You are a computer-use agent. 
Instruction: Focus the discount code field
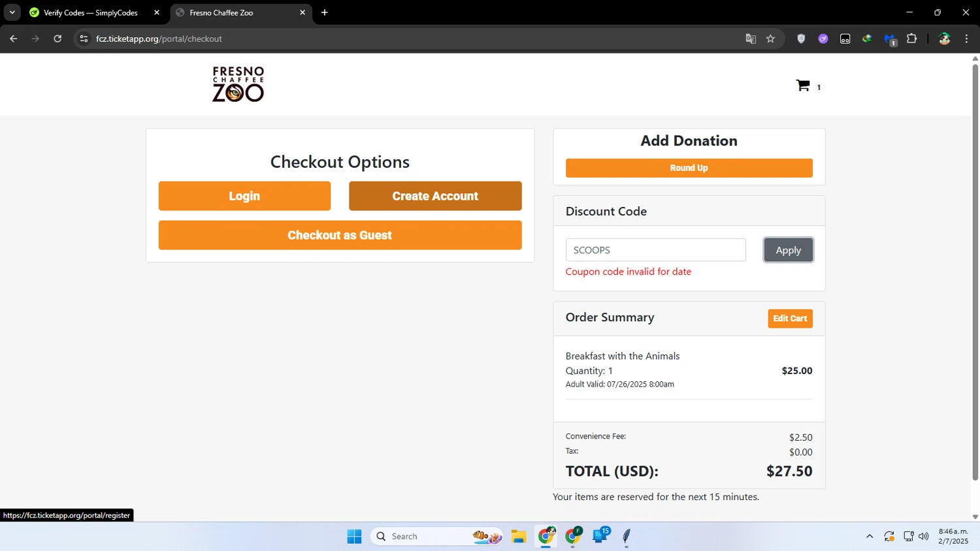pos(655,250)
